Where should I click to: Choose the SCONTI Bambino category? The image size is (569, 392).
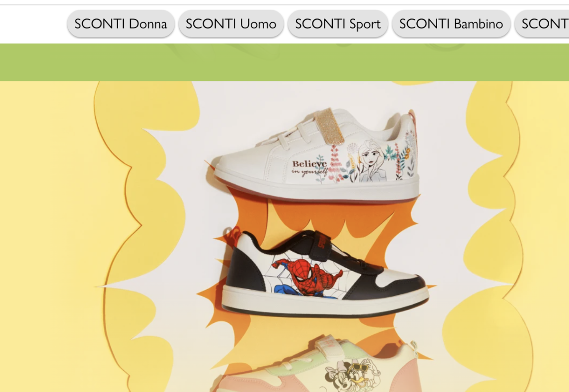(x=451, y=24)
